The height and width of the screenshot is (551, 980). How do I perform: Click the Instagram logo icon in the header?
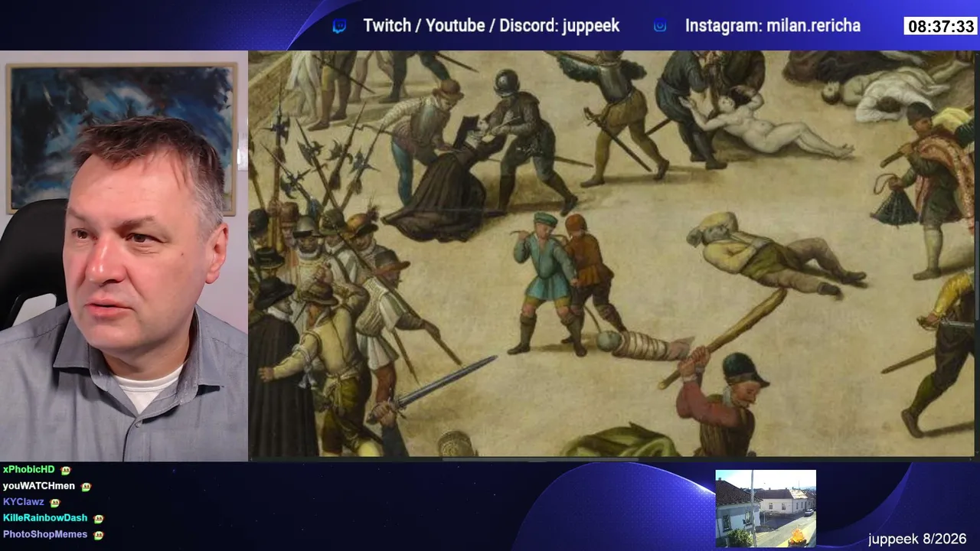click(660, 26)
